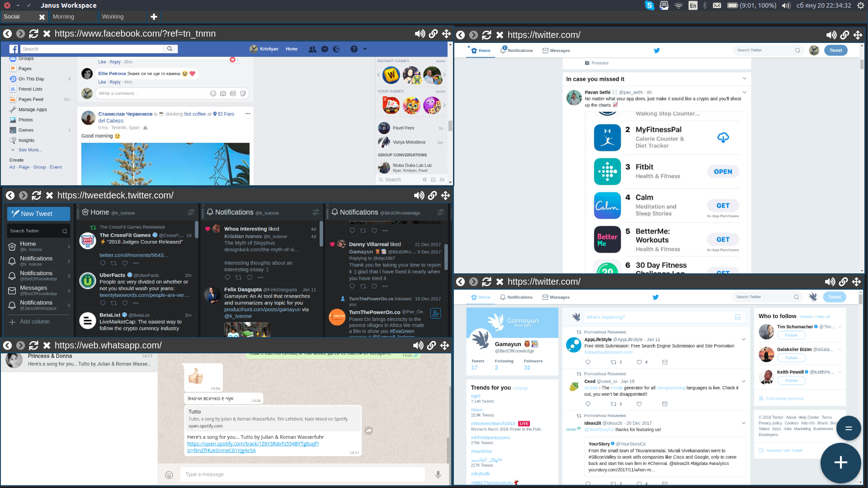
Task: Mute audio for the Facebook pane
Action: tap(420, 33)
